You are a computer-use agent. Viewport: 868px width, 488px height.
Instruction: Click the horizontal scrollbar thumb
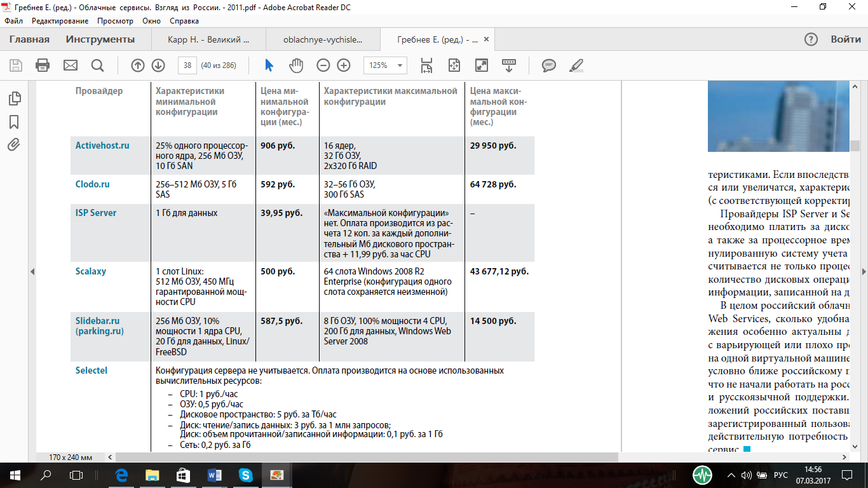pos(367,457)
